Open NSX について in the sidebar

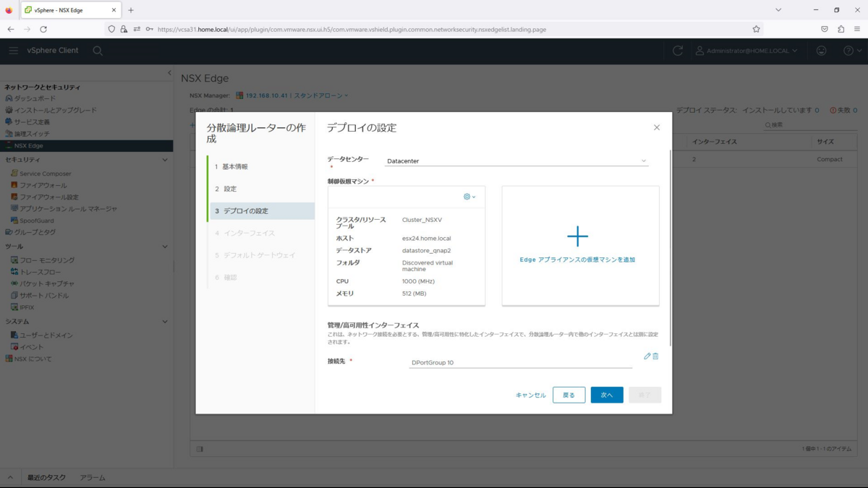tap(33, 359)
